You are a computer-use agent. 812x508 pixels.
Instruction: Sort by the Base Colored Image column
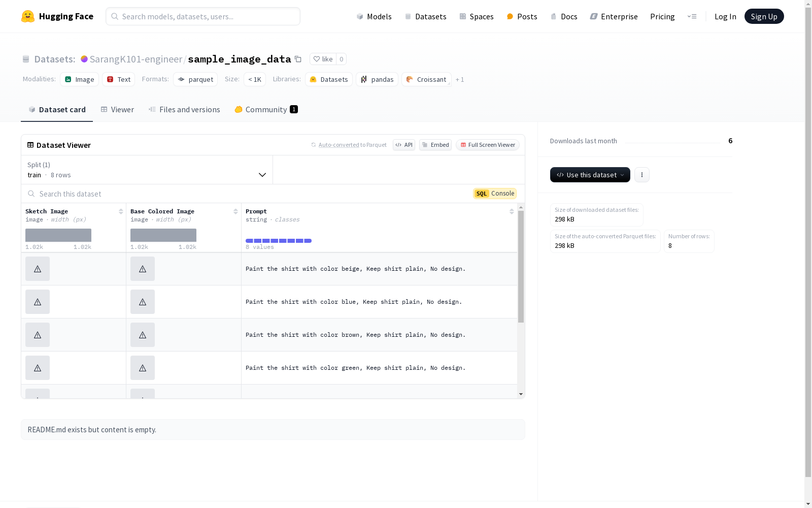(235, 211)
